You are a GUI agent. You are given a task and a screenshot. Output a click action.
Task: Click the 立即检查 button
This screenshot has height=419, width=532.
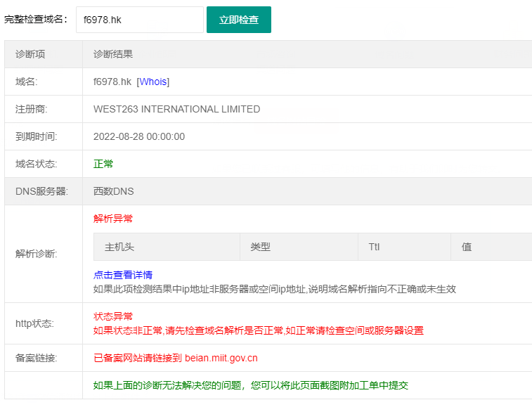(x=238, y=20)
